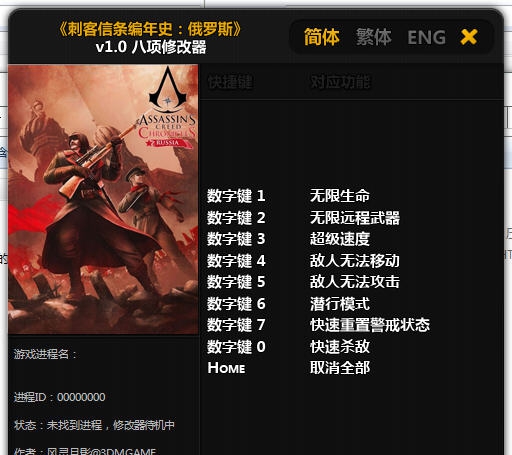Toggle 超级速度 cheat option
Screen dimensions: 512x455
(x=340, y=239)
